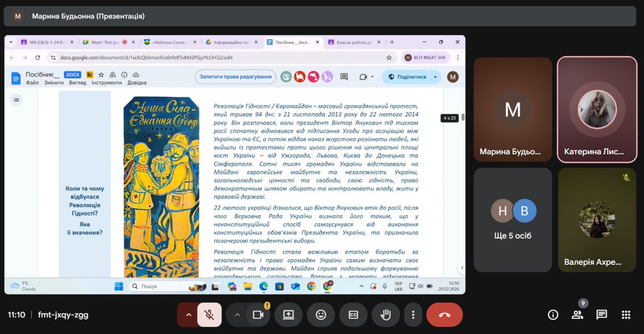644x334 pixels.
Task: Raise hand using the hand icon
Action: [386, 315]
